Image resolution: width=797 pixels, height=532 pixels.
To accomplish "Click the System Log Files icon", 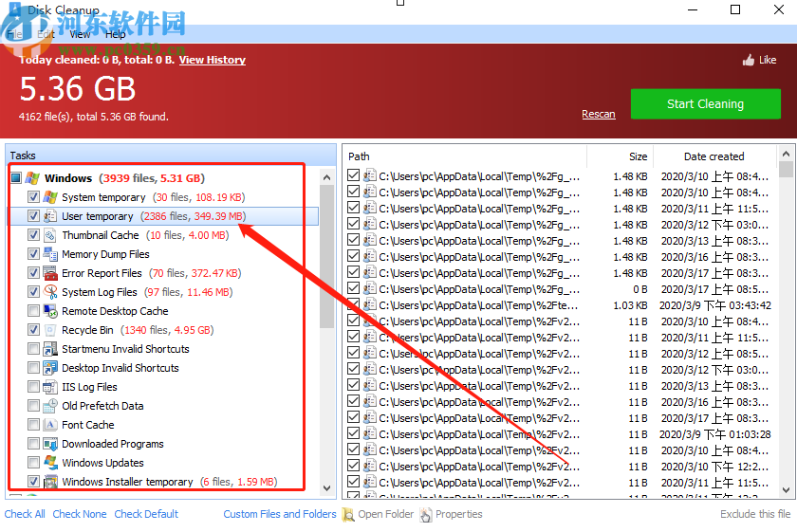I will [50, 292].
